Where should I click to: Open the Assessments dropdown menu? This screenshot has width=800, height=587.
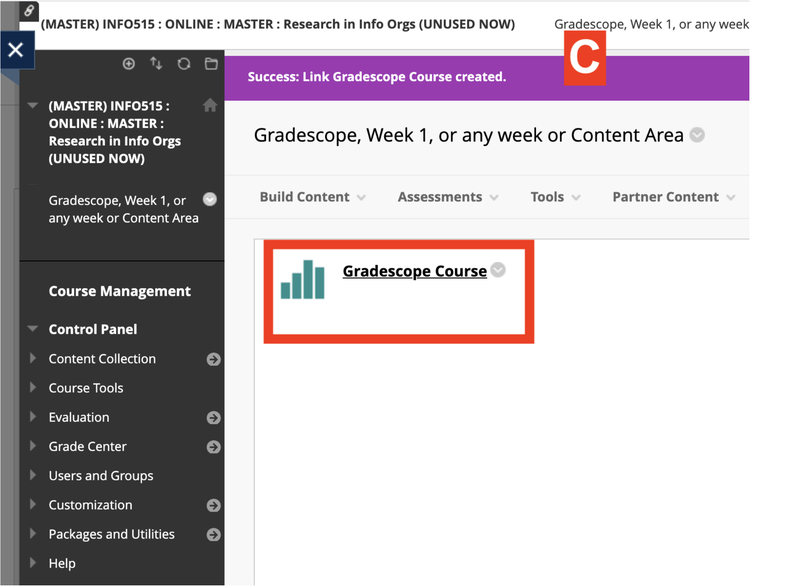pos(448,197)
